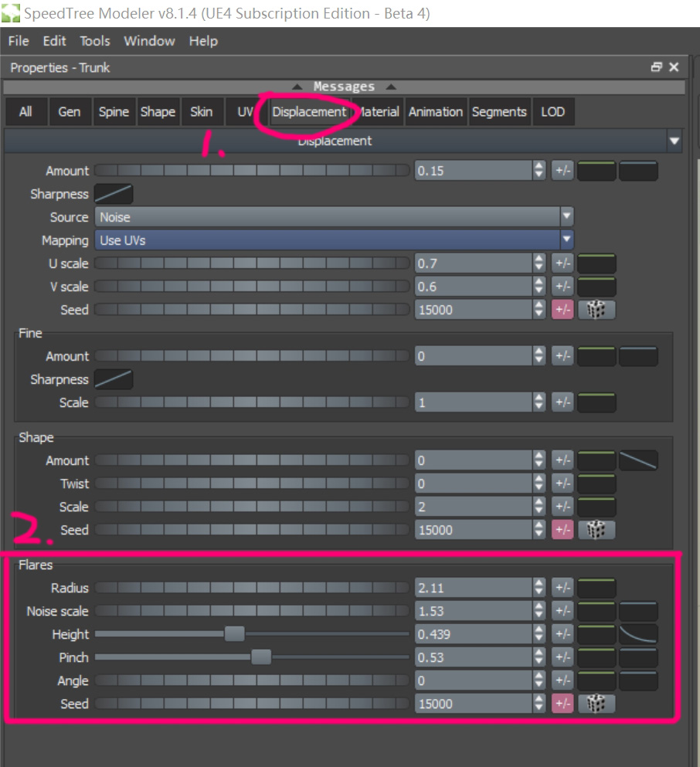Viewport: 700px width, 767px height.
Task: Open the Edit menu
Action: 54,41
